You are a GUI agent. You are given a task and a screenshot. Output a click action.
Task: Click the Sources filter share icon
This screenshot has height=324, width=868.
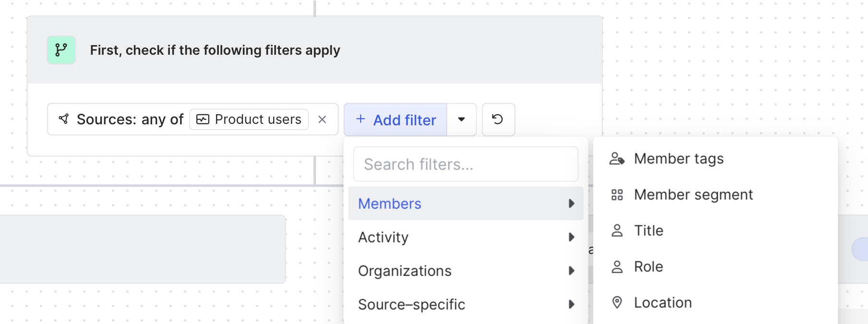[64, 119]
